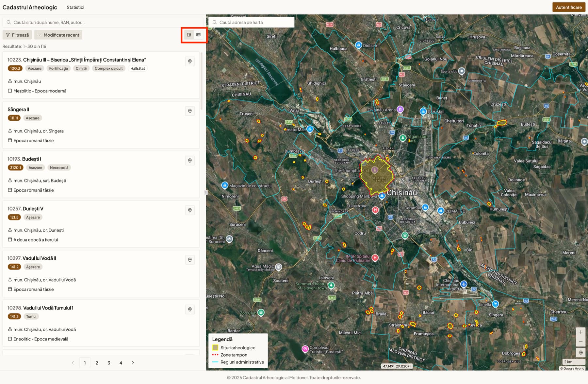Click the IMSP Spitalul Clinic hospital marker
This screenshot has height=384, width=588.
coord(375,258)
